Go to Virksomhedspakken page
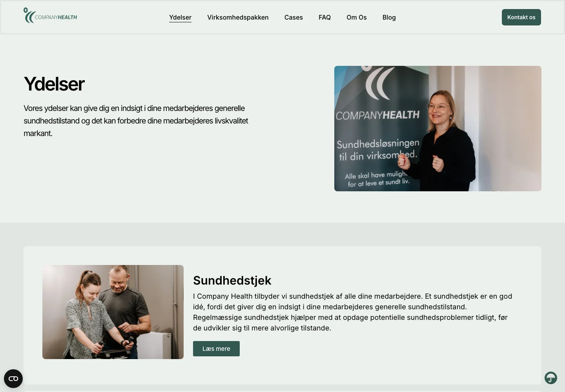This screenshot has width=565, height=392. (238, 17)
